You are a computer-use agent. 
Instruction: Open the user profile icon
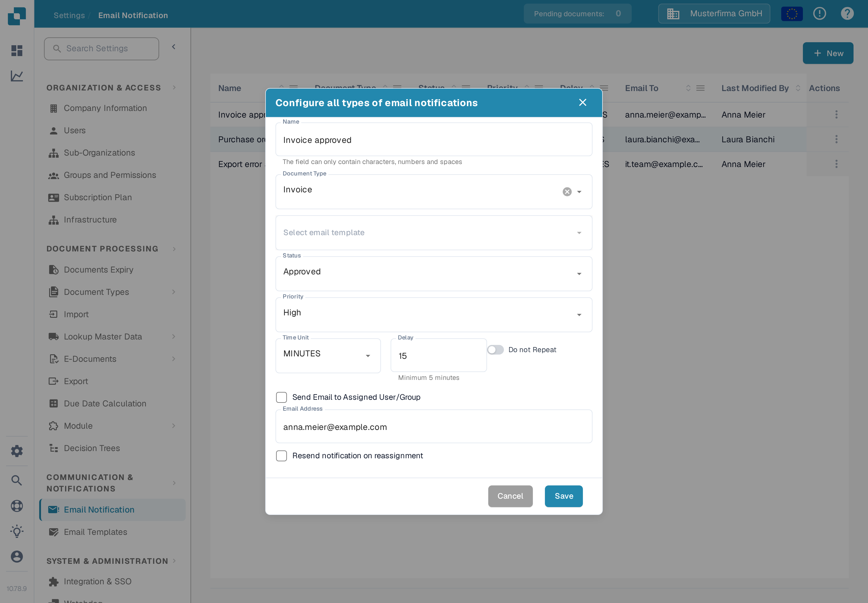click(x=17, y=557)
